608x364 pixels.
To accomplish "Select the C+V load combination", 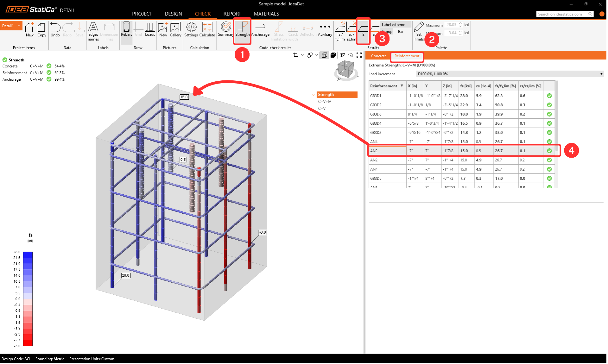I will 322,109.
